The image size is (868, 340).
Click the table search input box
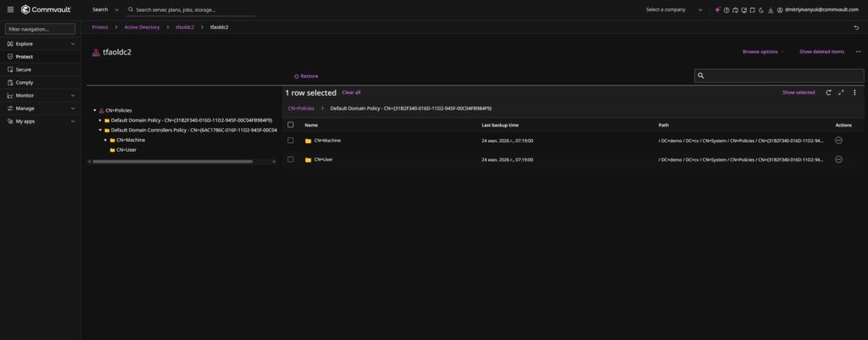coord(779,75)
